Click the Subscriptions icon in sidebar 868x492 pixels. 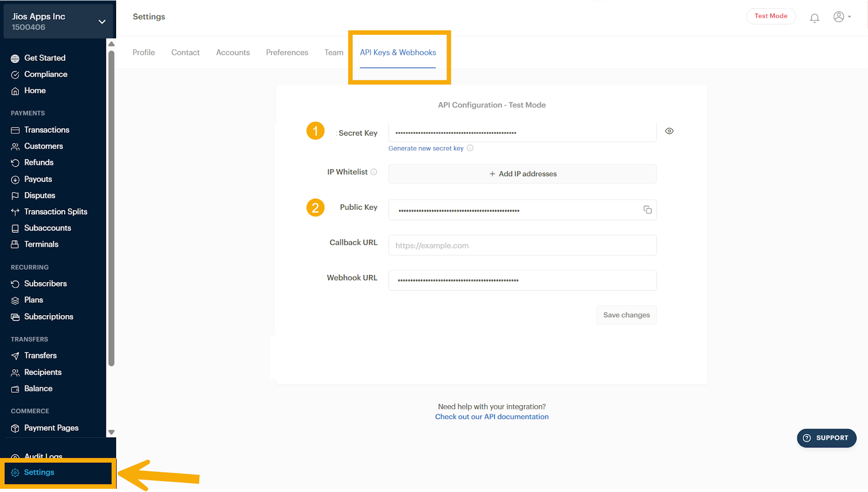15,317
